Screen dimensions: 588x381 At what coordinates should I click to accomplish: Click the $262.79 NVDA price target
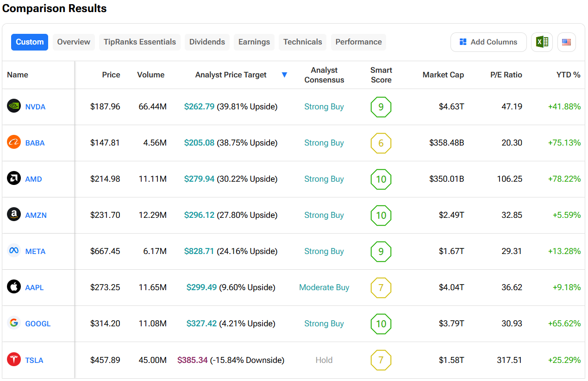coord(199,107)
